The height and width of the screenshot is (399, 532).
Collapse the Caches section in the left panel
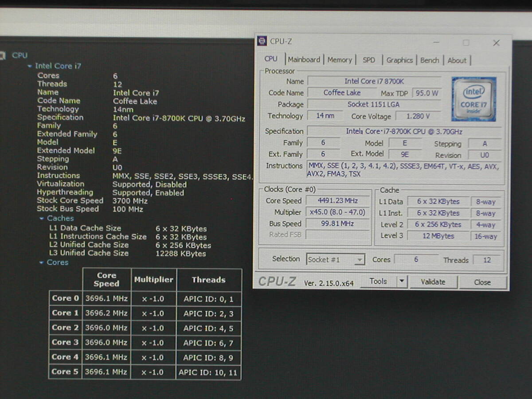pos(42,219)
